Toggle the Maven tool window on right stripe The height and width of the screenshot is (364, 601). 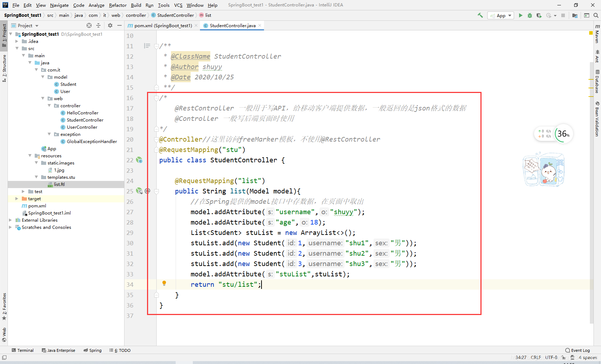pos(597,33)
